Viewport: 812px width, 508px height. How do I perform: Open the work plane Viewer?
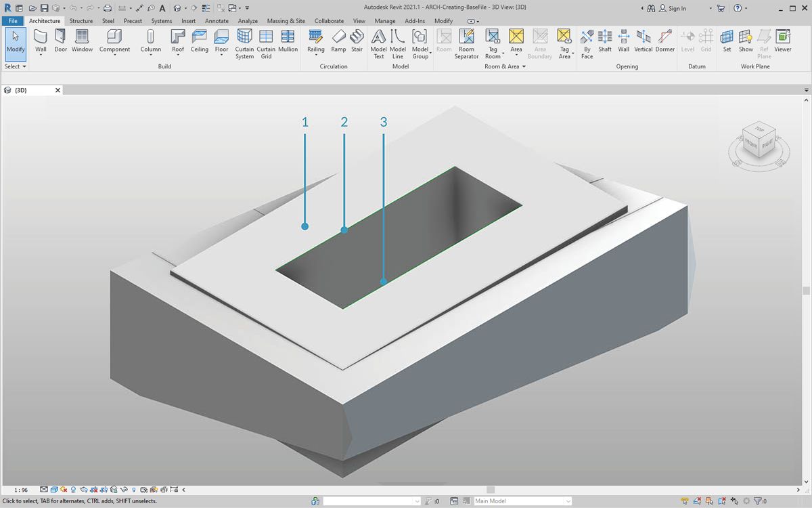click(x=782, y=41)
